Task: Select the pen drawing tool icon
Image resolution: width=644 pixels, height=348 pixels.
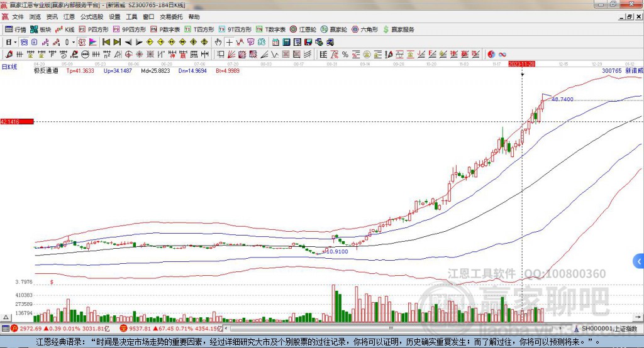Action: 9,54
